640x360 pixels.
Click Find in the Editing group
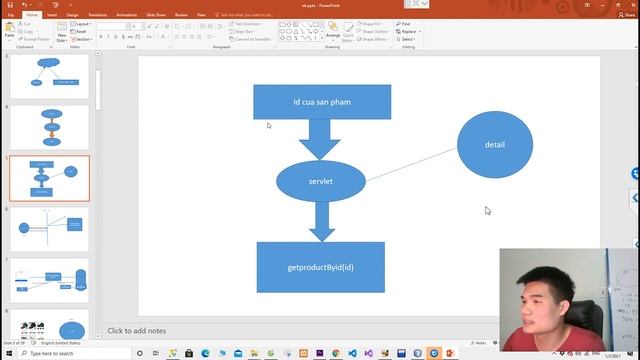coord(403,24)
